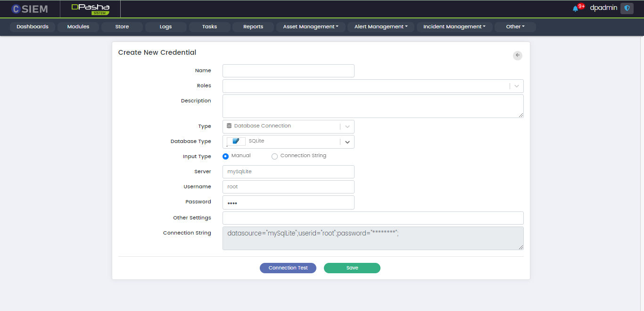
Task: Open the Dashboards menu item
Action: point(33,27)
